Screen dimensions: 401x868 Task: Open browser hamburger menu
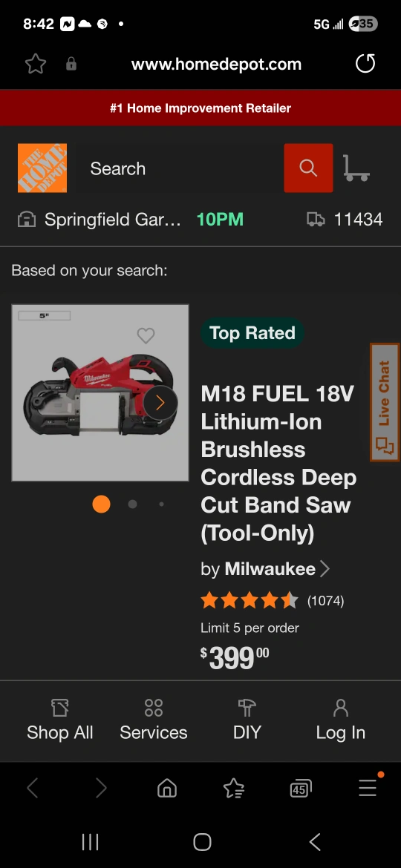click(x=368, y=787)
